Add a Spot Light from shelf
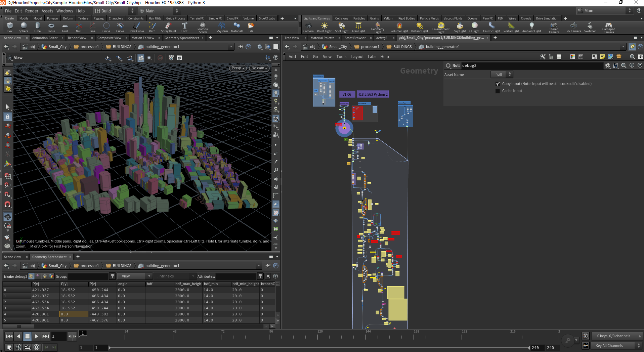The image size is (644, 352). [x=341, y=27]
